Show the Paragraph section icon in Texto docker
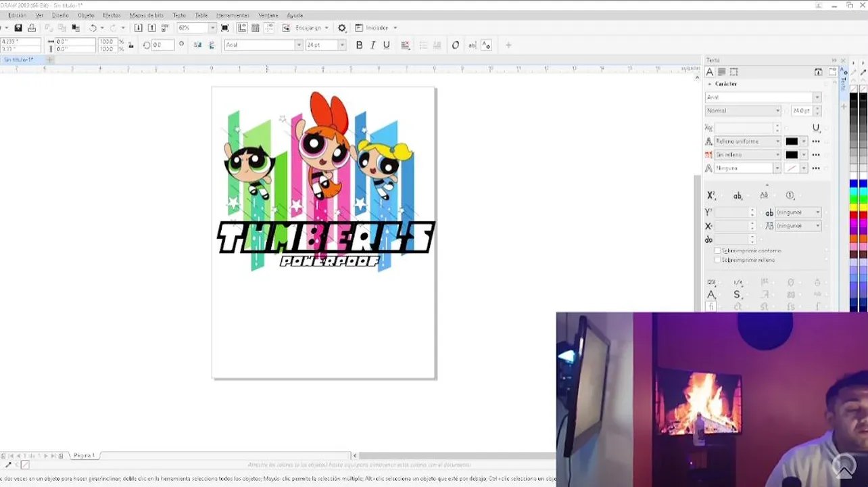Screen dimensions: 868x487 [x=722, y=72]
